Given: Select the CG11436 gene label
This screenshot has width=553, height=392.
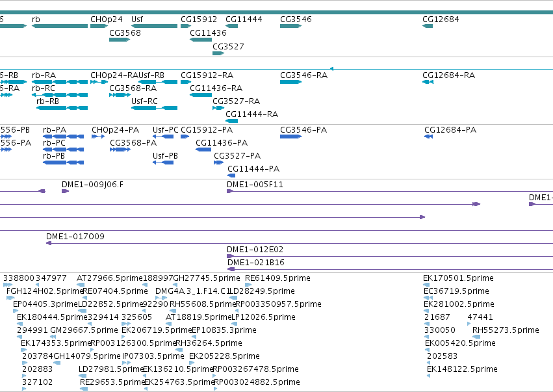Looking at the screenshot, I should (x=208, y=33).
